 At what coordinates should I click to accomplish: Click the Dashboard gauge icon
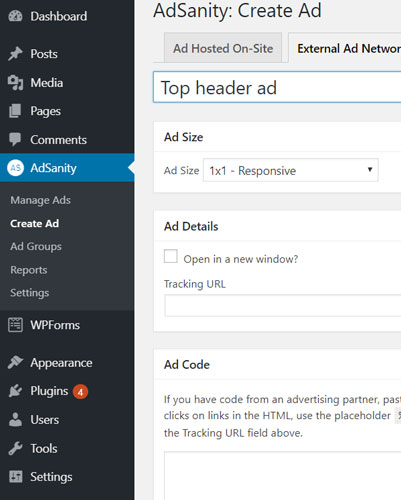tap(15, 16)
